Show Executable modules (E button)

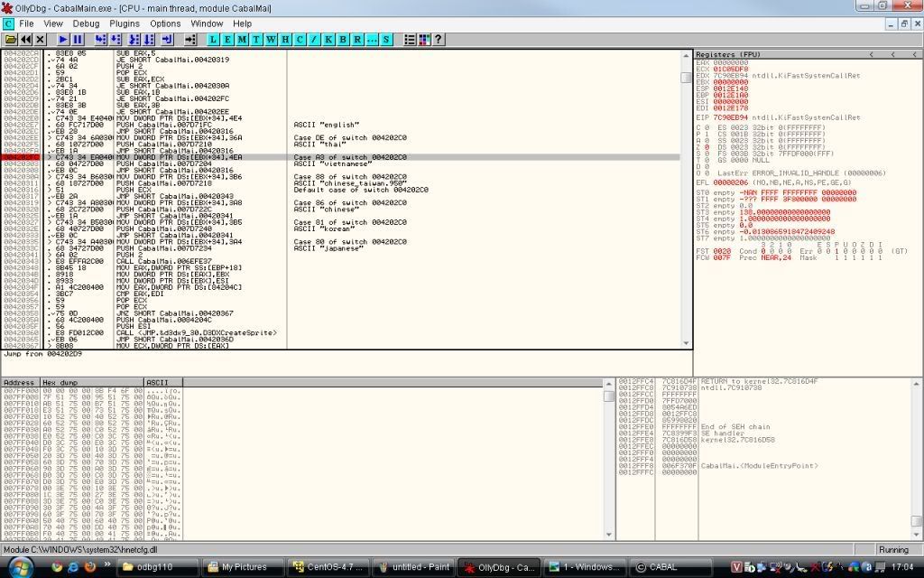pos(229,40)
